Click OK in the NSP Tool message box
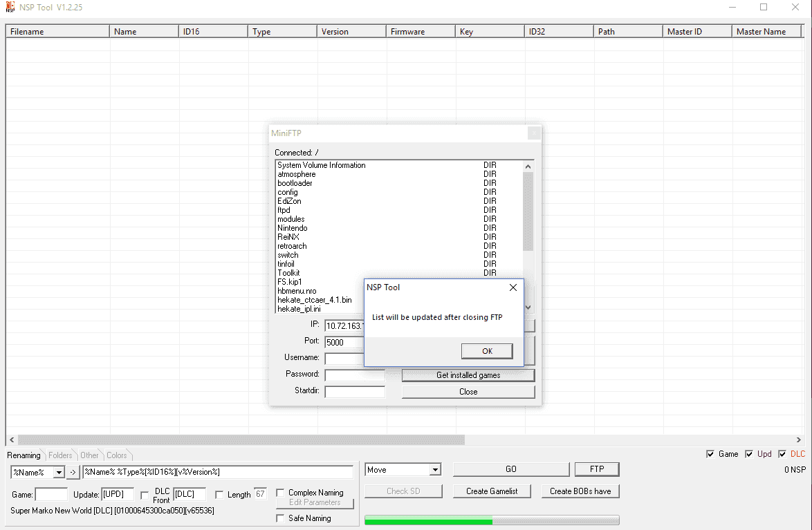 487,351
